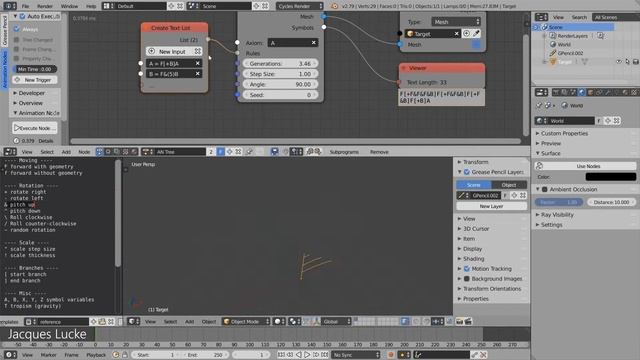640x360 pixels.
Task: Click the New Layer button
Action: (x=491, y=206)
